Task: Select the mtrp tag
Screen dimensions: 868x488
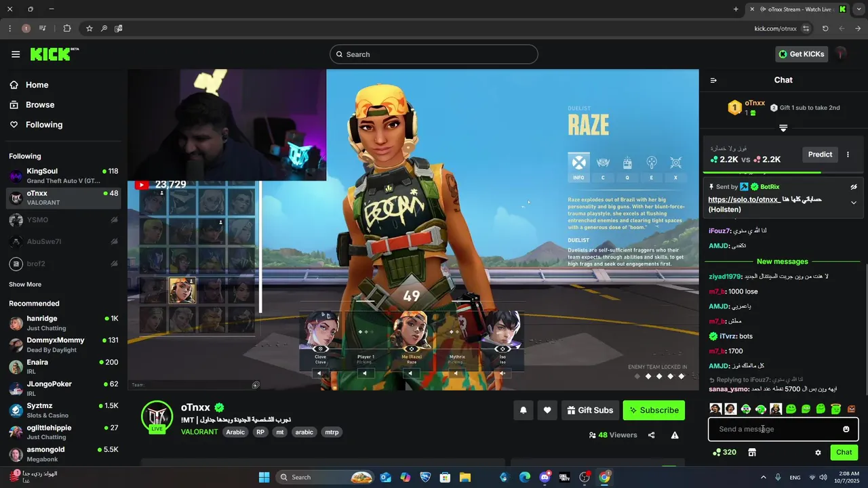Action: [332, 432]
